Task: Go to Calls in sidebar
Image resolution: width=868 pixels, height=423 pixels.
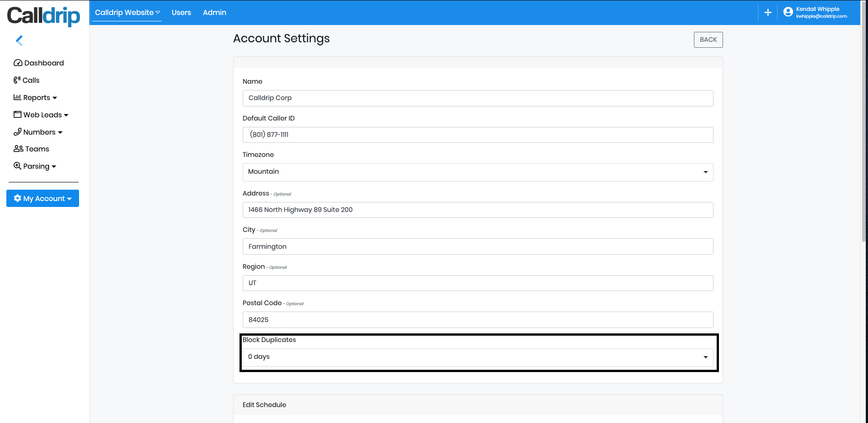Action: click(26, 80)
